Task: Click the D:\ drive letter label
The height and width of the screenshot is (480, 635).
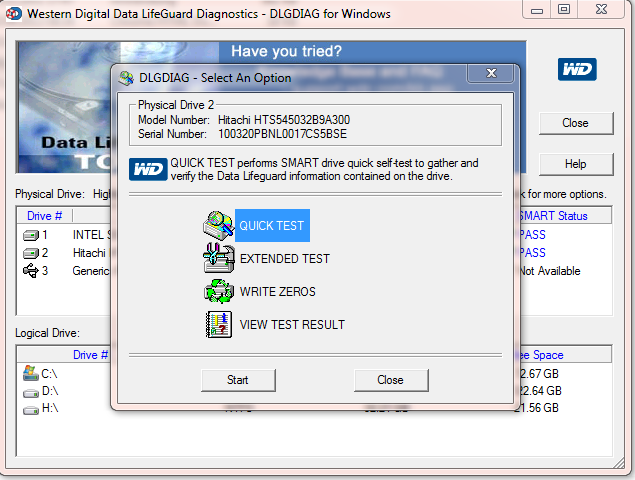Action: [50, 391]
